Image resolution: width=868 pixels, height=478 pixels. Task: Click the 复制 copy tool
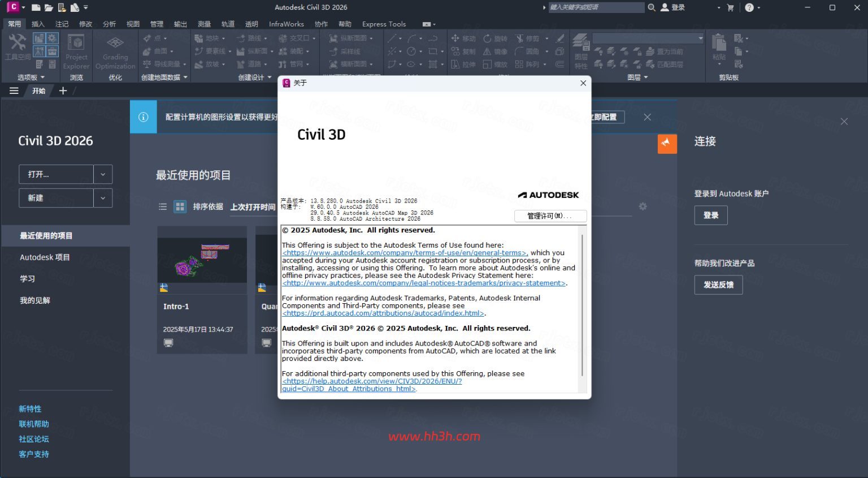463,51
